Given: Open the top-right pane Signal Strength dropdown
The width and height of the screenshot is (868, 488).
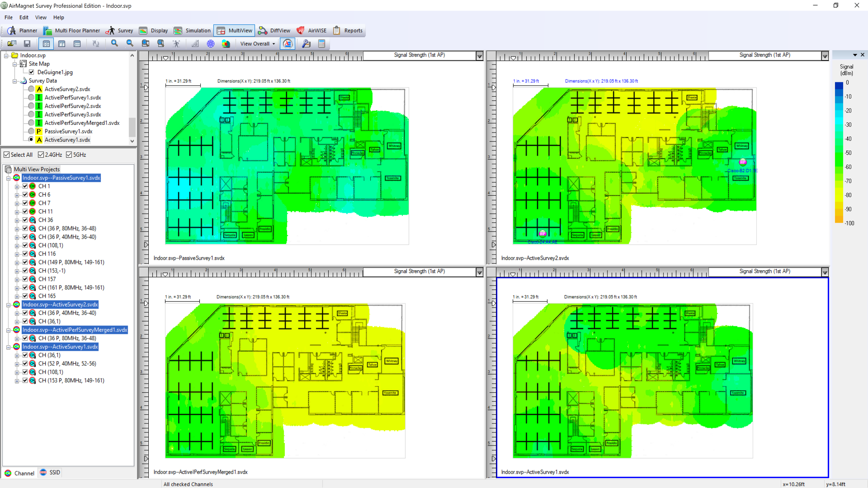Looking at the screenshot, I should (x=825, y=56).
